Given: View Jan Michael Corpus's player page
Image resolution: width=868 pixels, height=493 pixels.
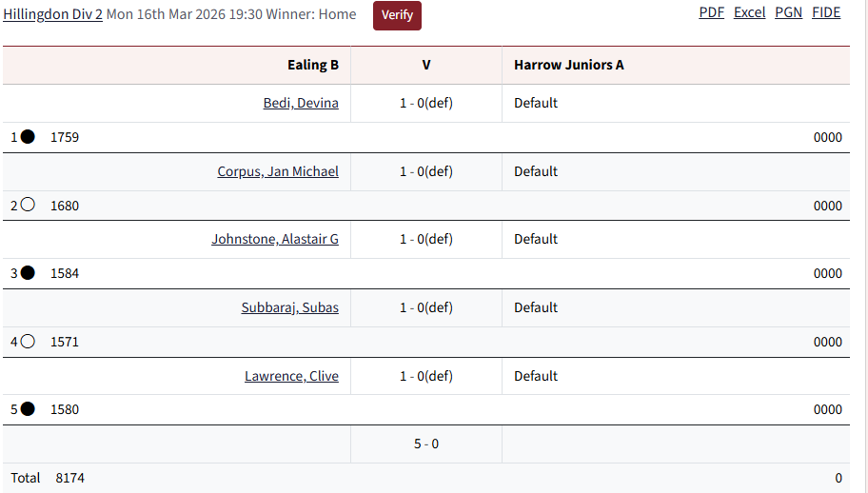Looking at the screenshot, I should point(278,171).
